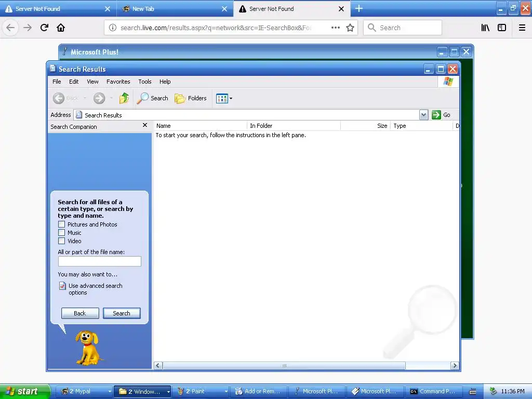Expand the Address bar dropdown
This screenshot has height=399, width=532.
(423, 115)
